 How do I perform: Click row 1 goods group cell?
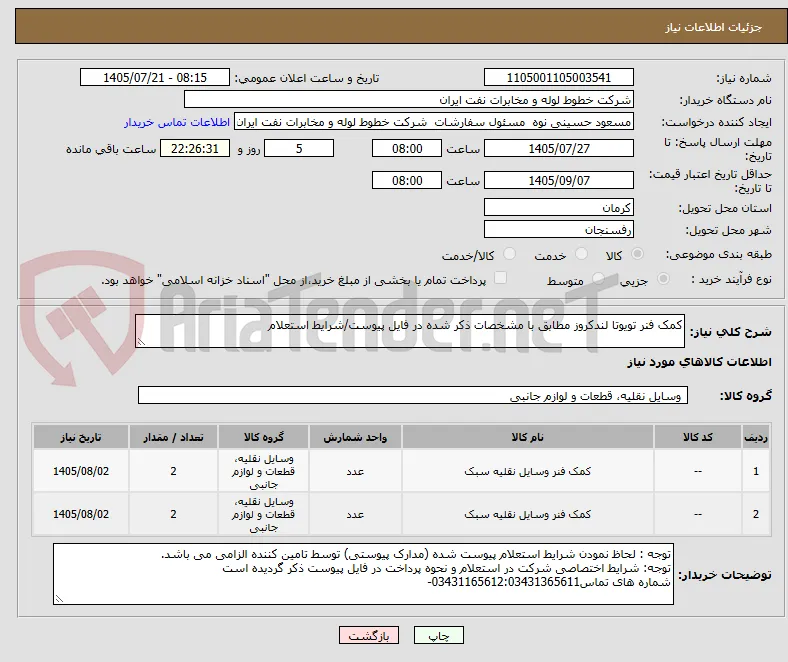point(263,471)
